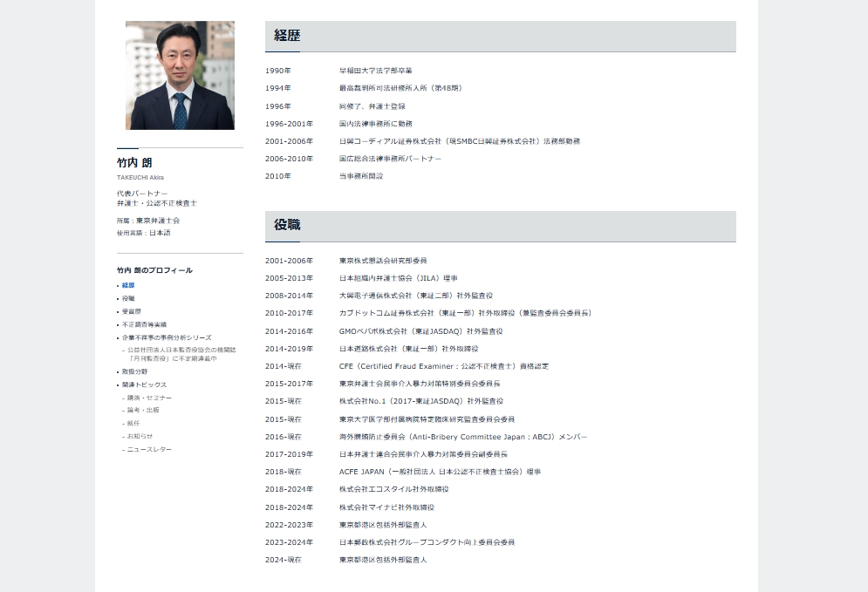This screenshot has width=868, height=592.
Task: Click the 株式会社エコスタイル社外取締役 entry
Action: [x=394, y=489]
